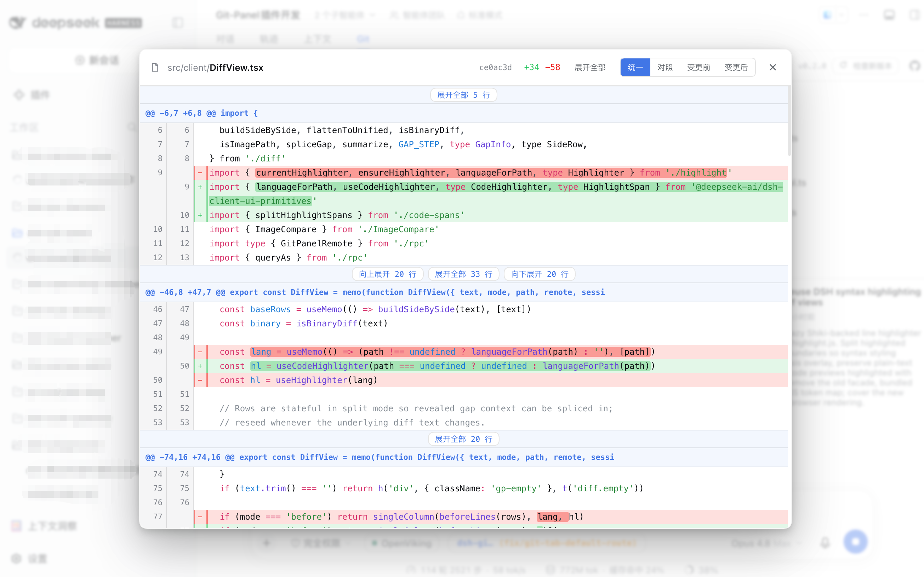924x577 pixels.
Task: Click the comment '// Rows are stateful in split mode'
Action: point(416,409)
